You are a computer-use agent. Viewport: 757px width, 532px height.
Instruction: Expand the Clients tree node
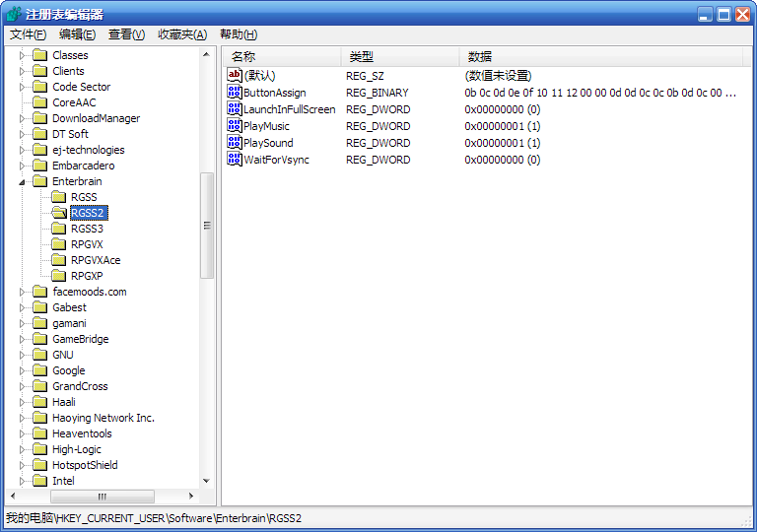(x=22, y=72)
